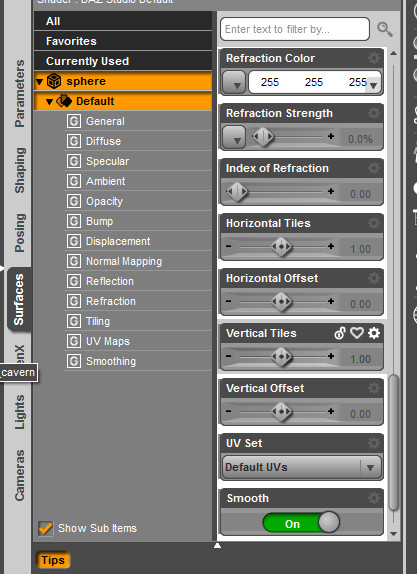The image size is (417, 574).
Task: Click Horizontal Tiles plus icon
Action: tap(331, 246)
